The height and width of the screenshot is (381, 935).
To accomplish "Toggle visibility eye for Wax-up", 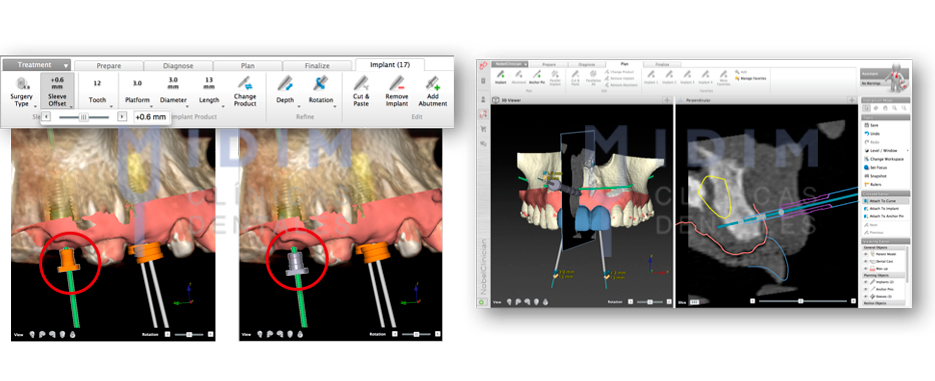I will (866, 270).
